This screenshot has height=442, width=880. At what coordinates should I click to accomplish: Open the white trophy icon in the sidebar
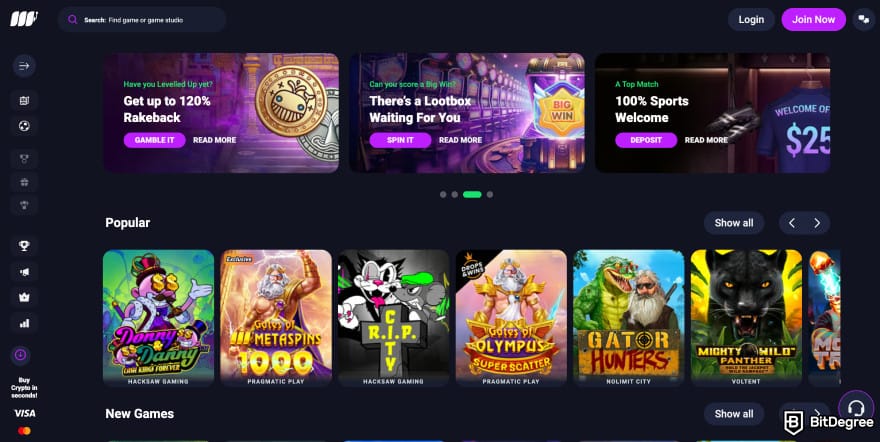point(24,246)
